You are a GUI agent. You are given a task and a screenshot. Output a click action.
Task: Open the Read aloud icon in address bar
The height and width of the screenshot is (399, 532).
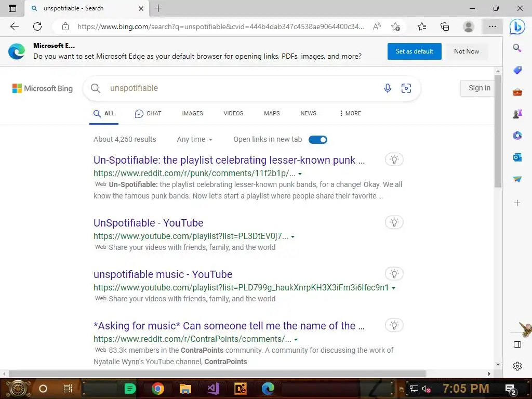coord(377,26)
